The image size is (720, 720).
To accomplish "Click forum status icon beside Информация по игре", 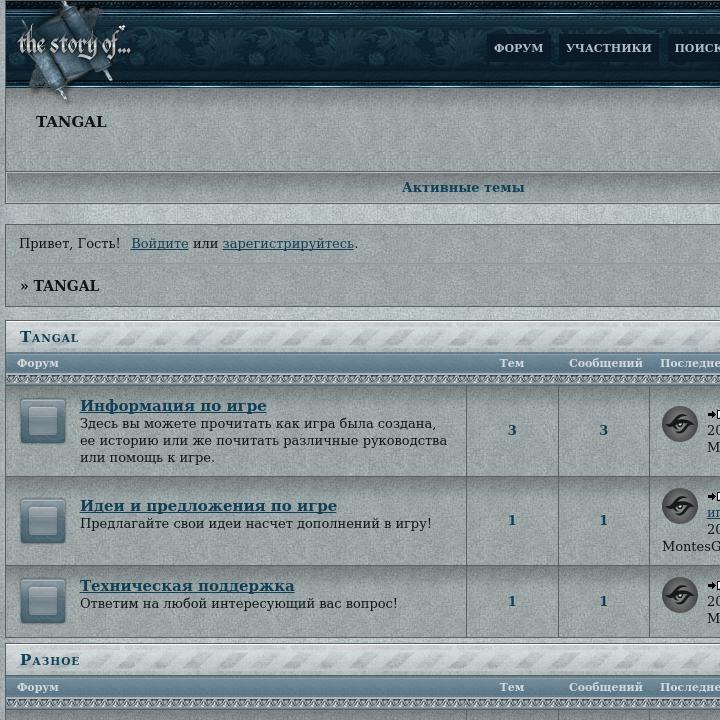I will (43, 421).
